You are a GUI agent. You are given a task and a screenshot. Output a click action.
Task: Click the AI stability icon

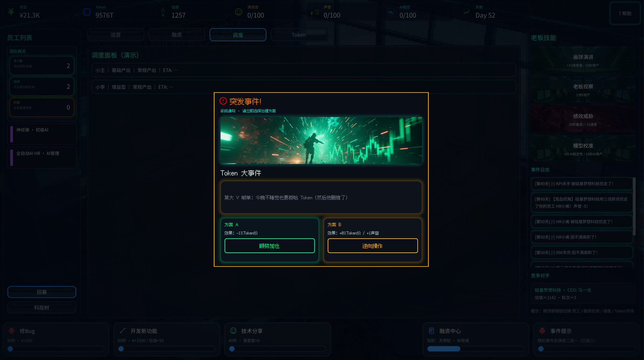pyautogui.click(x=391, y=12)
